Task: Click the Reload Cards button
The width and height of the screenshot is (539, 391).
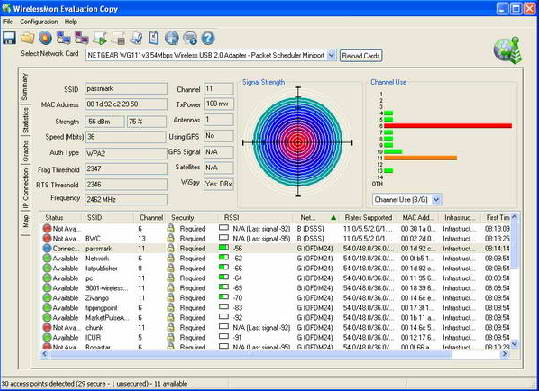Action: point(361,55)
